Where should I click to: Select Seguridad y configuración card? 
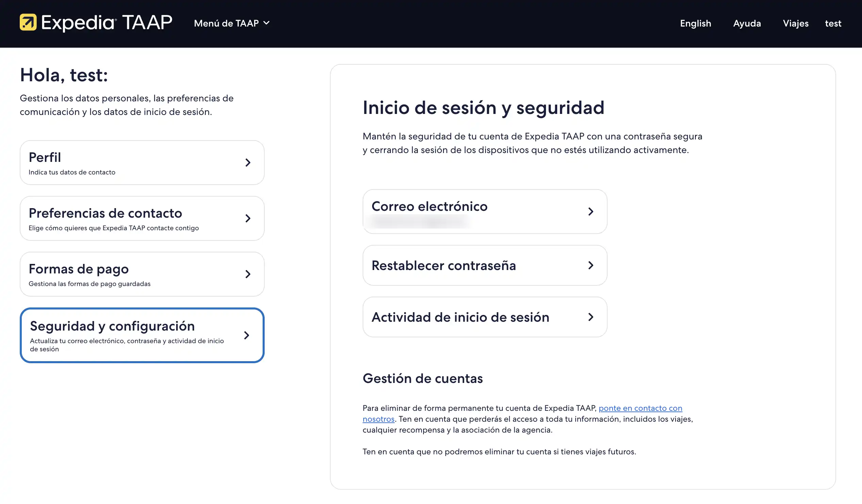[x=142, y=335]
